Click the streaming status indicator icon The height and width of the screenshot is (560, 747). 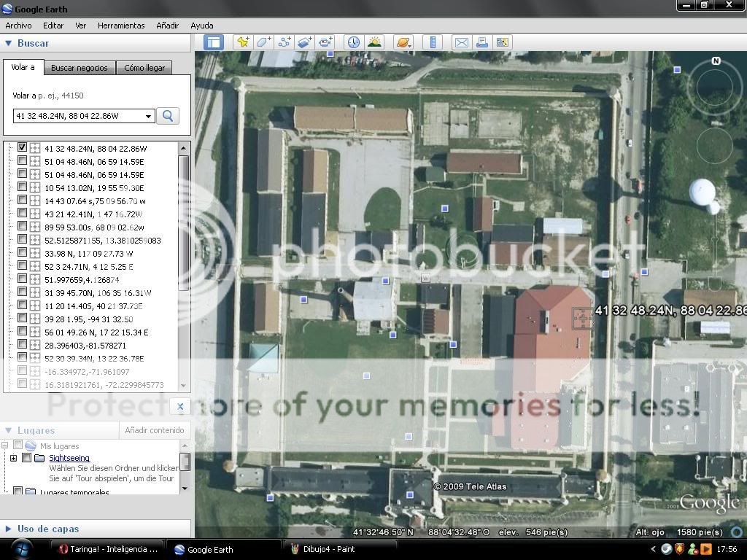[737, 532]
